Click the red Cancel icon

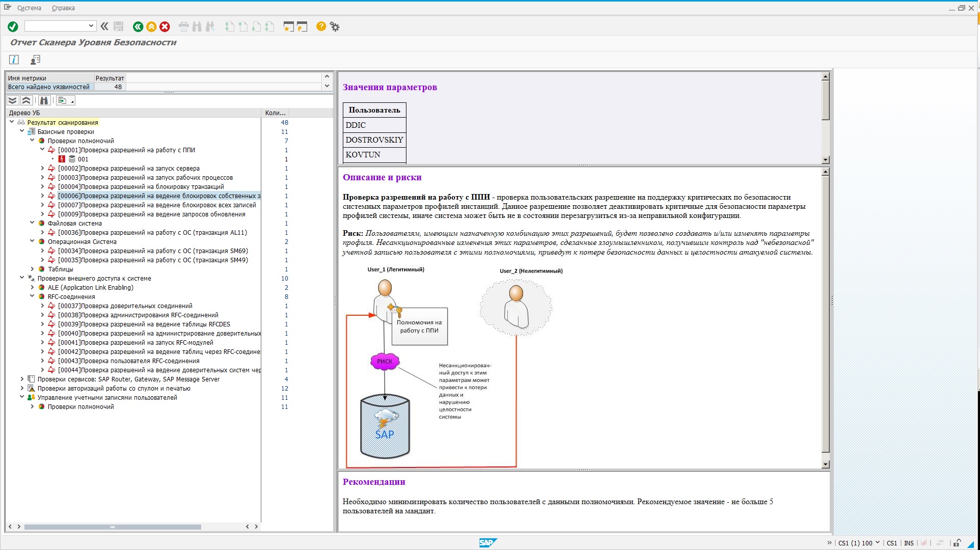click(165, 26)
